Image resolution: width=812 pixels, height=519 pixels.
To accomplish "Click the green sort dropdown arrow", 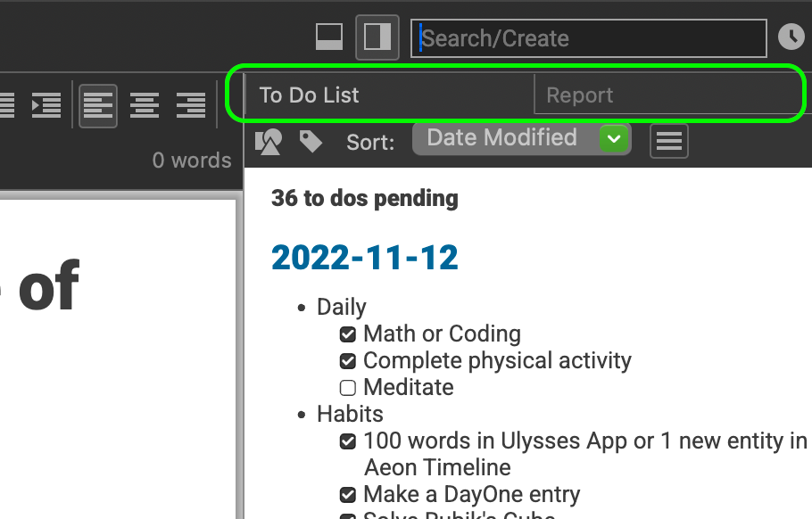I will coord(614,139).
